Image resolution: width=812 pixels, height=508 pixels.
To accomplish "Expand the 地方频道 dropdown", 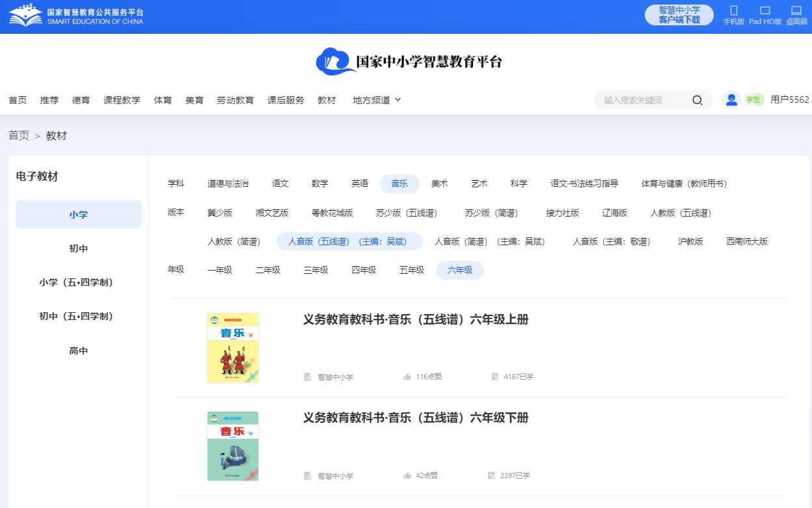I will [377, 100].
